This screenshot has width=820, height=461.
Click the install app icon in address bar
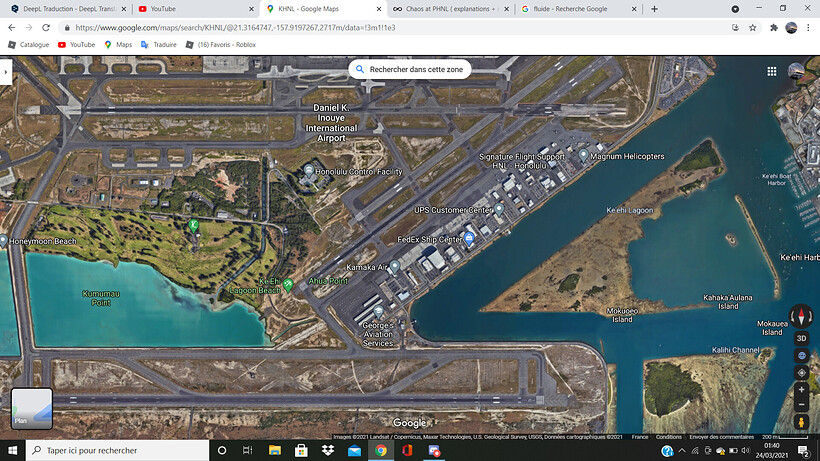point(735,28)
